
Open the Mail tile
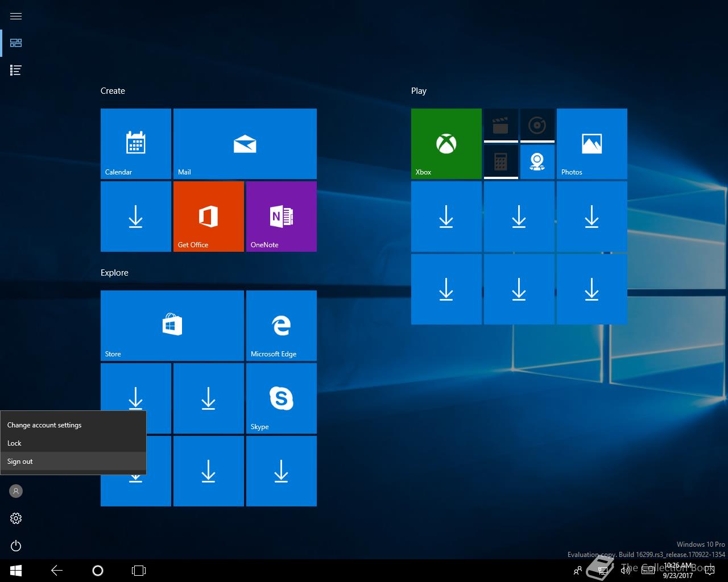[x=245, y=144]
